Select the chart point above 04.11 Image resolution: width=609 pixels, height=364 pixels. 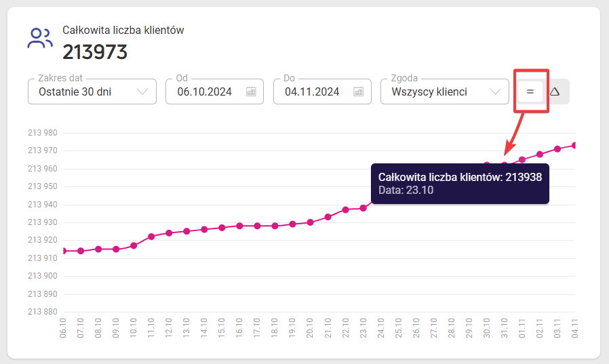574,146
